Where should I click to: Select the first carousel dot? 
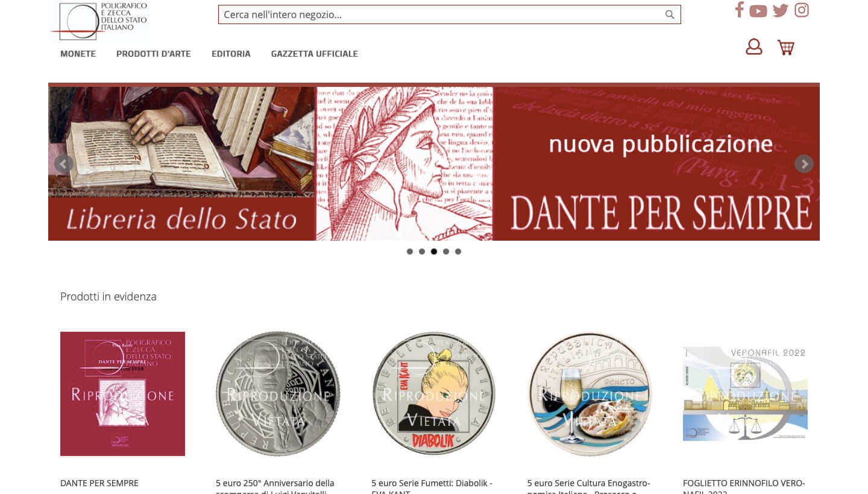coord(410,252)
